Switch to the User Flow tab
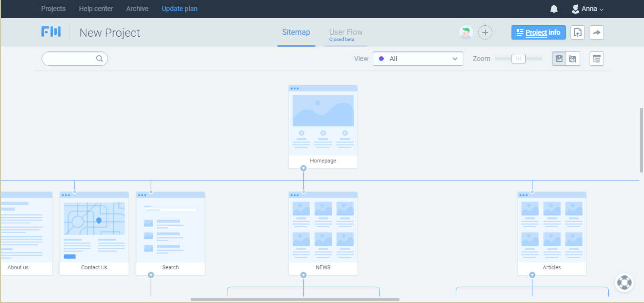Image resolution: width=644 pixels, height=303 pixels. (346, 32)
